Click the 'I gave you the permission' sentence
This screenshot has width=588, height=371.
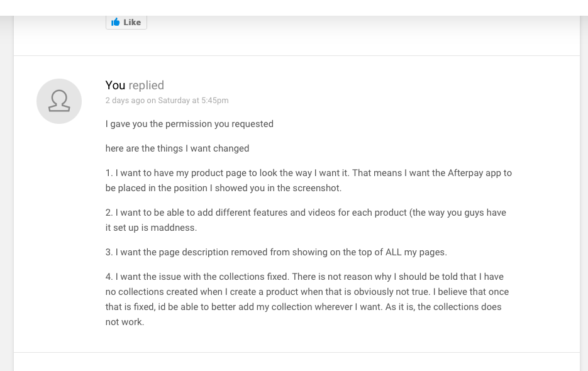pyautogui.click(x=189, y=124)
